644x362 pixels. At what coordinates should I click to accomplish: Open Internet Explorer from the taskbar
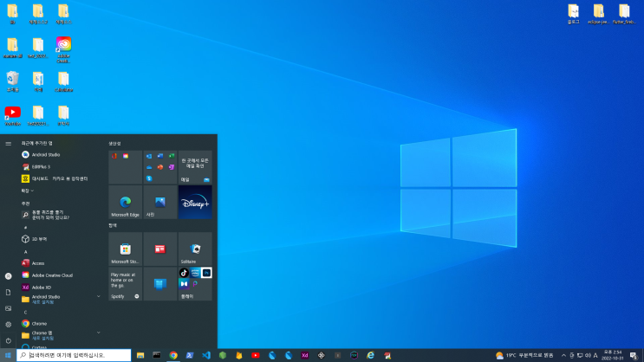pyautogui.click(x=370, y=355)
